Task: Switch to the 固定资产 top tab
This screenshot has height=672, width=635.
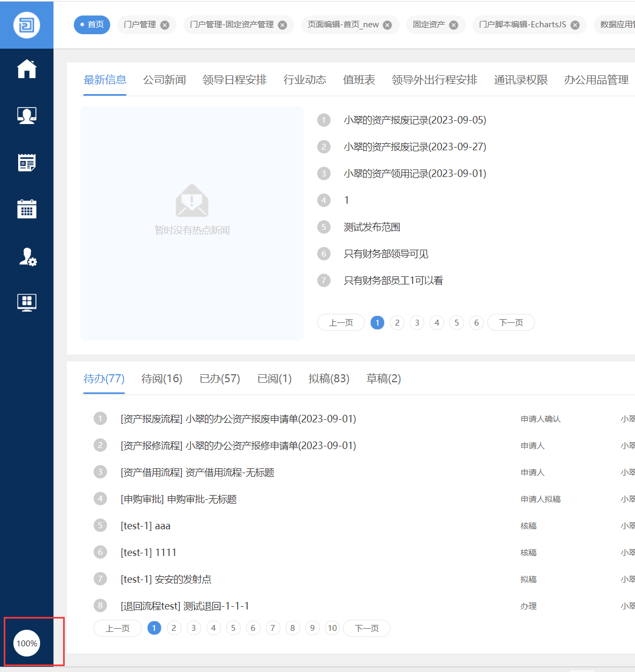Action: [x=429, y=25]
